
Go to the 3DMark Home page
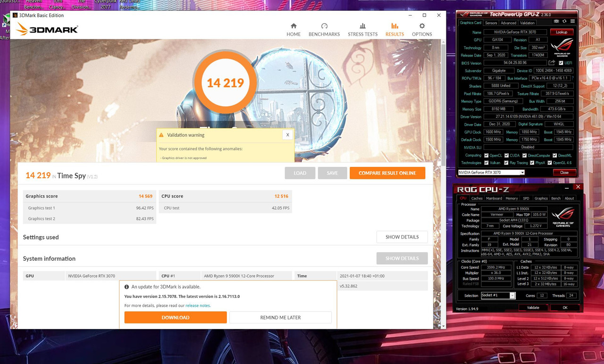point(294,30)
